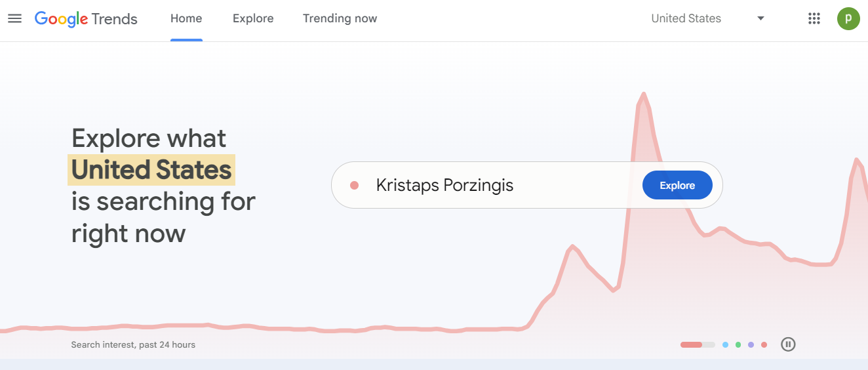Select the purple carousel dot
The height and width of the screenshot is (370, 868).
tap(751, 344)
